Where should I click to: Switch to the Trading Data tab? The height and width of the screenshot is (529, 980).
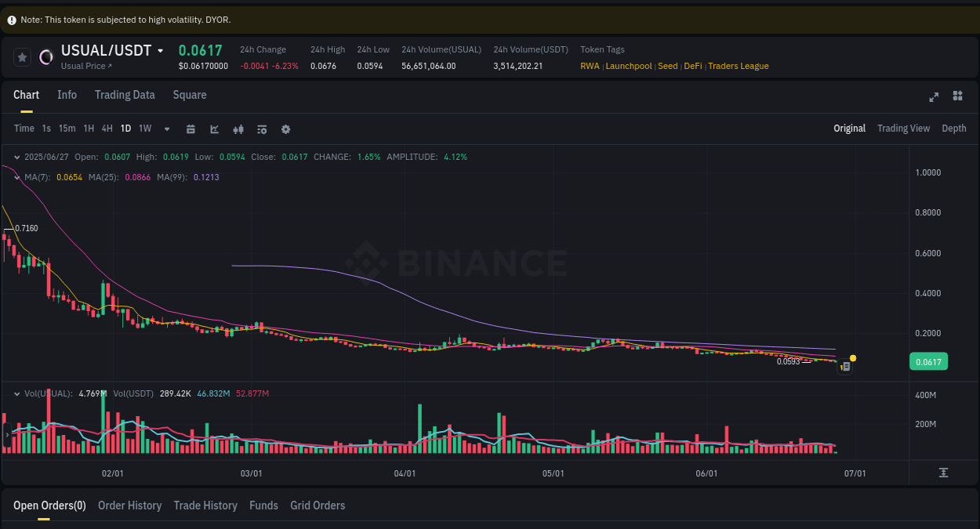(125, 95)
